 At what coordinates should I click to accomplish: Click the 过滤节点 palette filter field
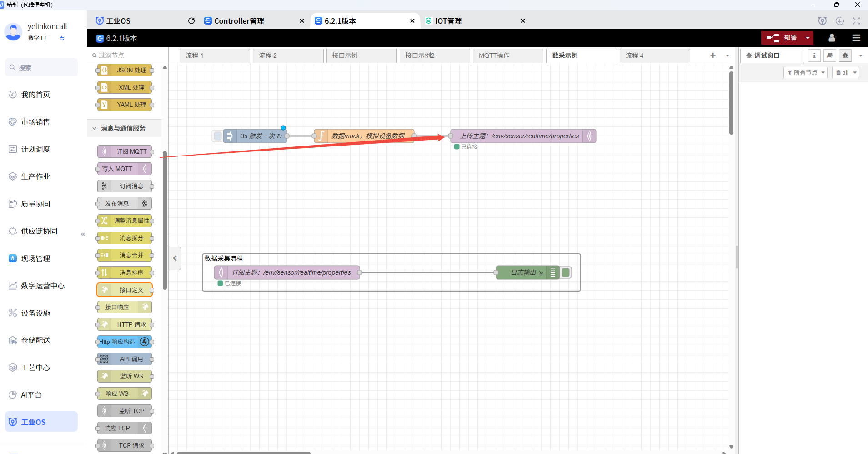[x=127, y=55]
